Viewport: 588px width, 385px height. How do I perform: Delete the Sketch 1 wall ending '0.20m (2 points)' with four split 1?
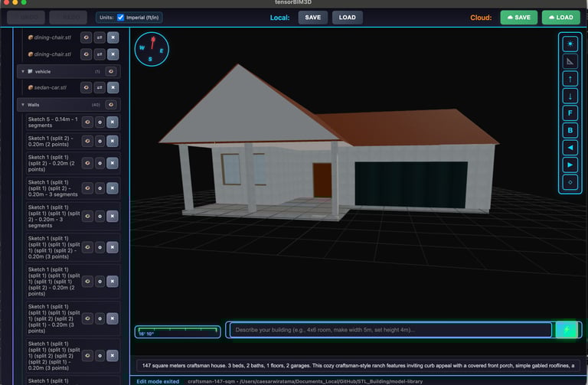click(x=113, y=282)
